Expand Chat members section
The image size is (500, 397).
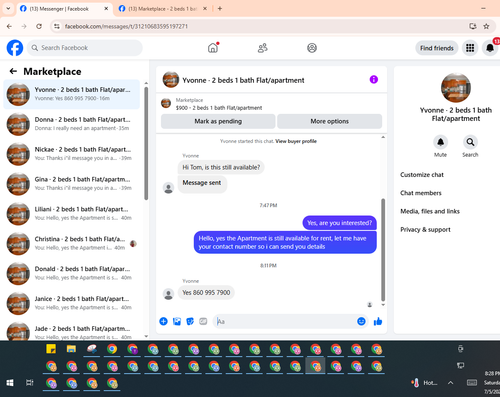(x=421, y=193)
